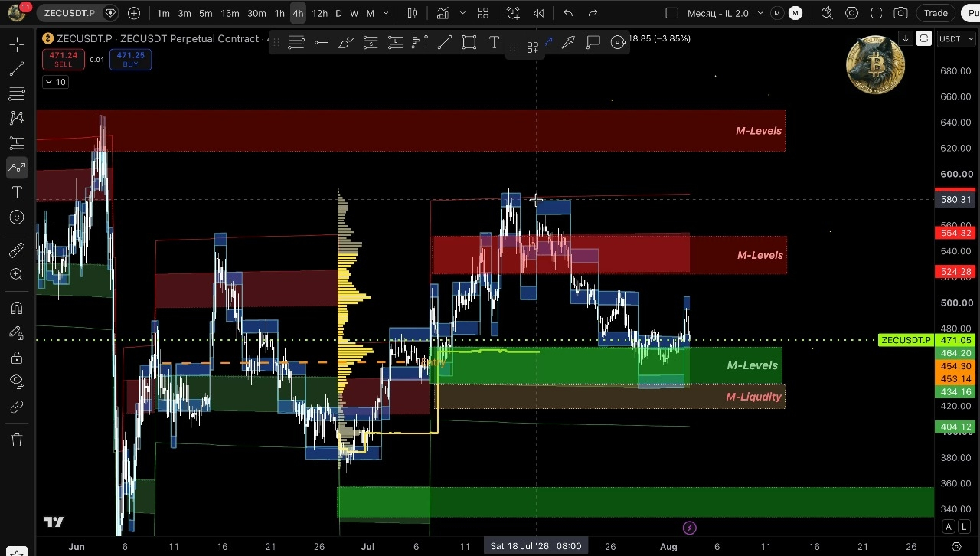Select the brush drawing tool in sidebar

(x=17, y=168)
